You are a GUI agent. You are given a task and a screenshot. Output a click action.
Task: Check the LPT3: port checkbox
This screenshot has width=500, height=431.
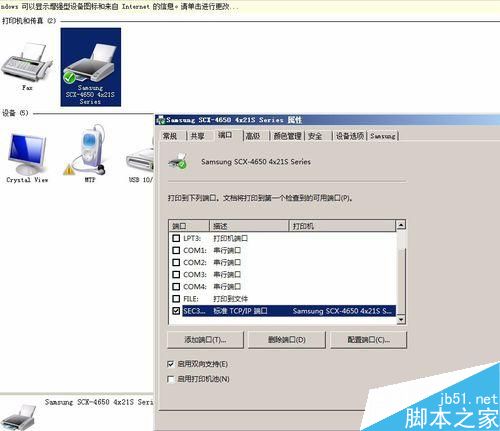[176, 238]
